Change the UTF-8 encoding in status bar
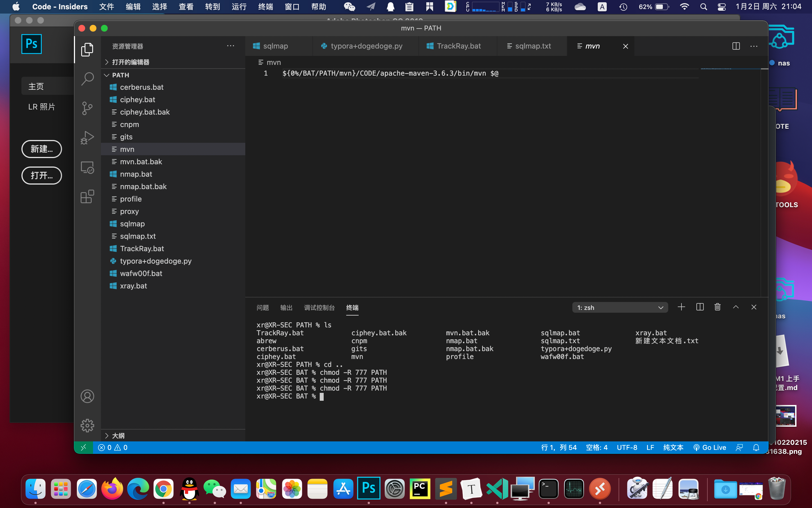 (627, 448)
